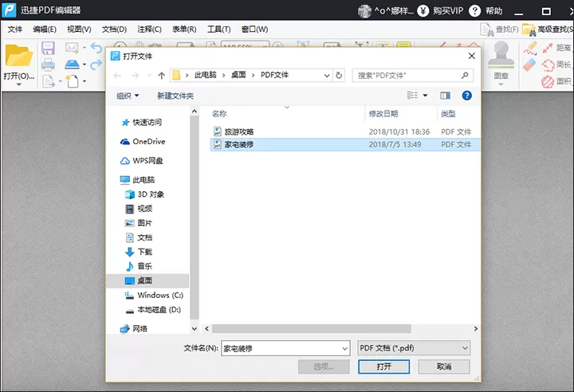Click the New document icon with star

[x=72, y=81]
